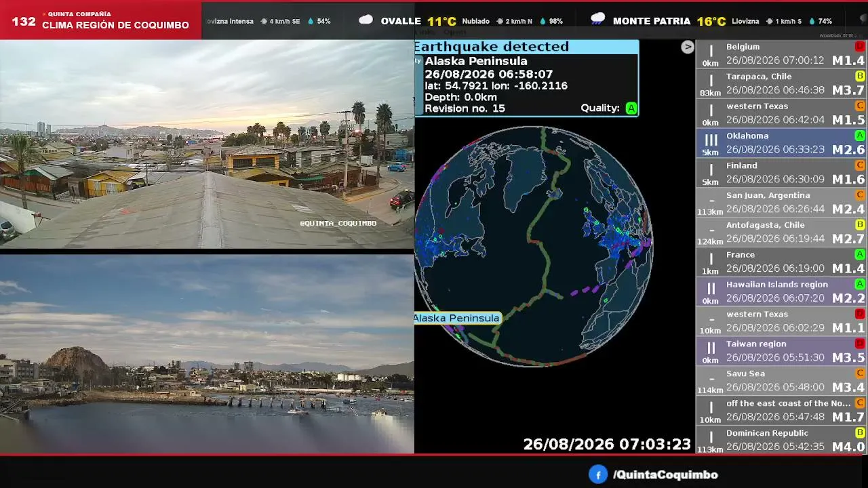Screen dimensions: 868x488
Task: Click the earthquake globe map
Action: tap(534, 245)
